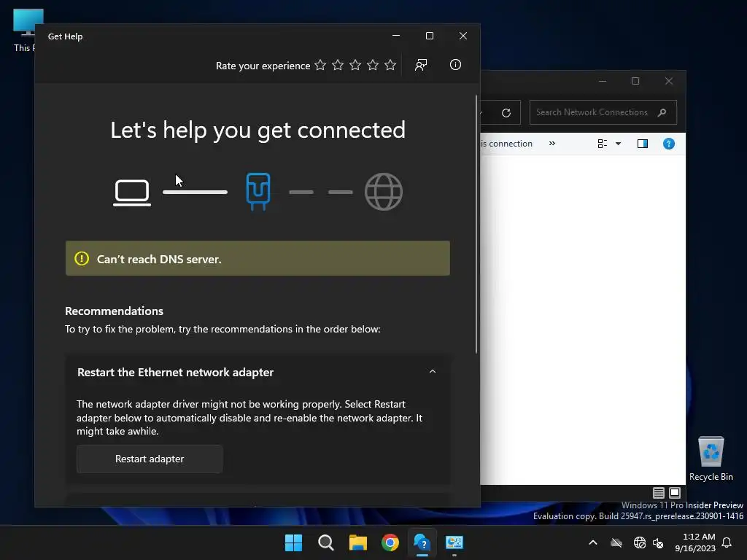This screenshot has height=560, width=747.
Task: Switch to large icons view at window bottom
Action: 675,493
